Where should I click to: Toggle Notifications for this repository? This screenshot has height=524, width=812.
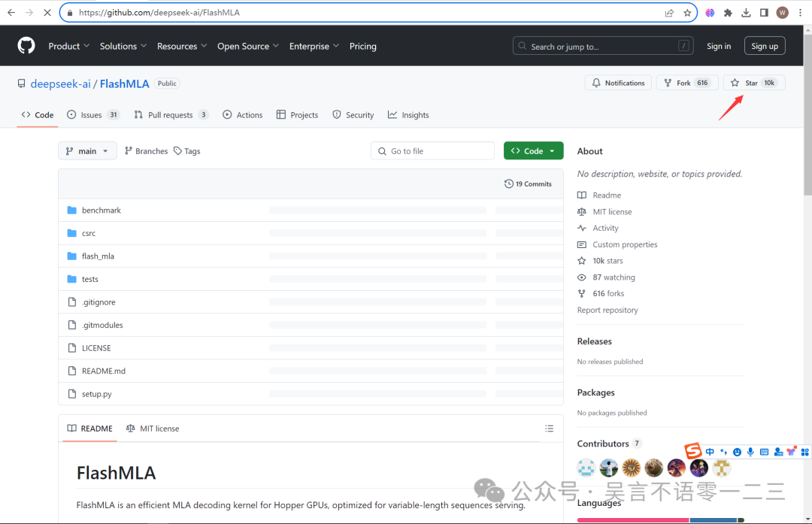[x=618, y=83]
